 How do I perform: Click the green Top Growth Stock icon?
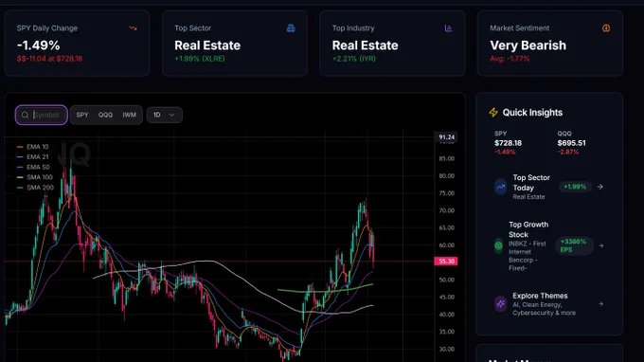(x=498, y=245)
